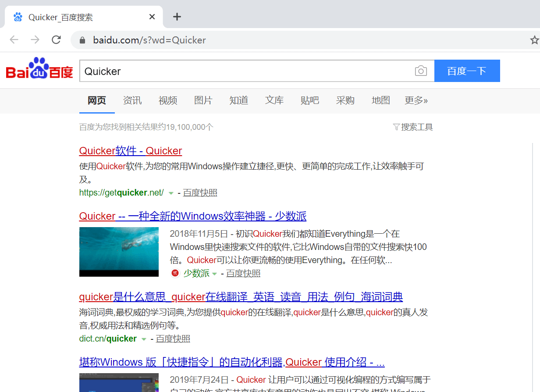
Task: Bookmark this page with the star icon
Action: click(x=534, y=40)
